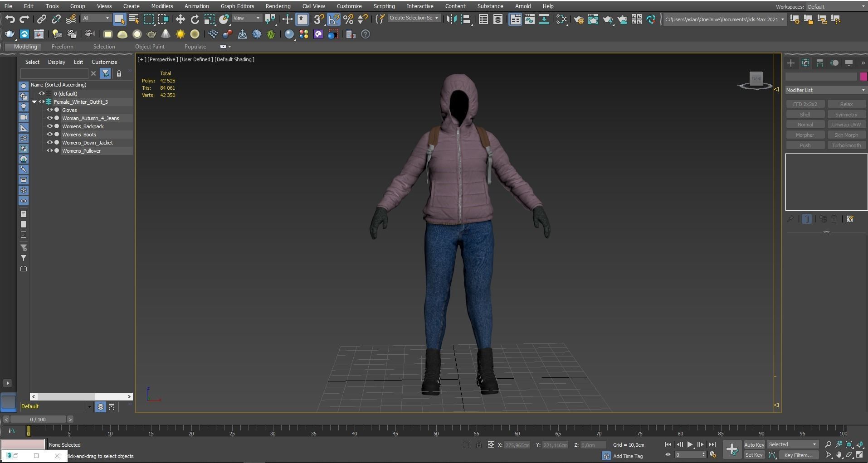Click the help question mark icon

(366, 34)
